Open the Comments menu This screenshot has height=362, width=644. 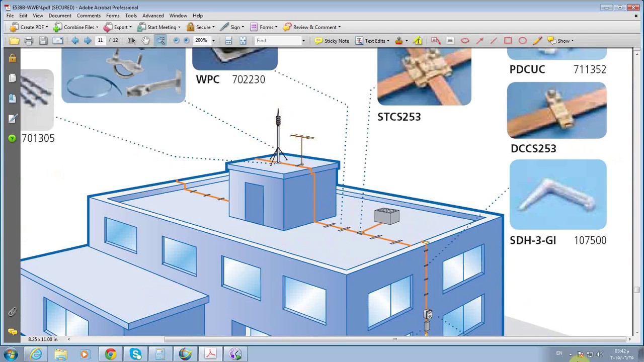click(89, 16)
